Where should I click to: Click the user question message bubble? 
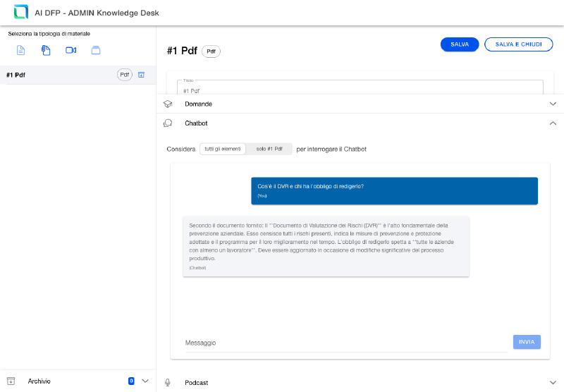coord(394,191)
